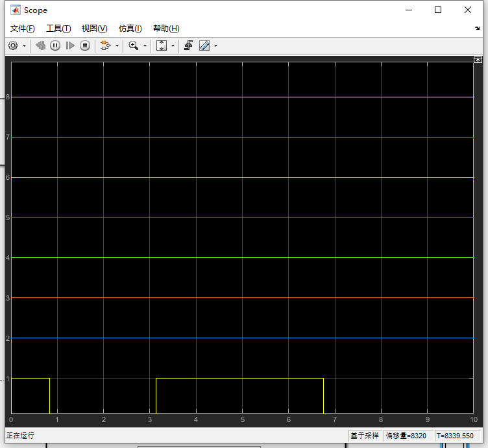Screen dimensions: 488x448
Task: Click the MATLAB Scope title bar icon
Action: click(x=16, y=10)
